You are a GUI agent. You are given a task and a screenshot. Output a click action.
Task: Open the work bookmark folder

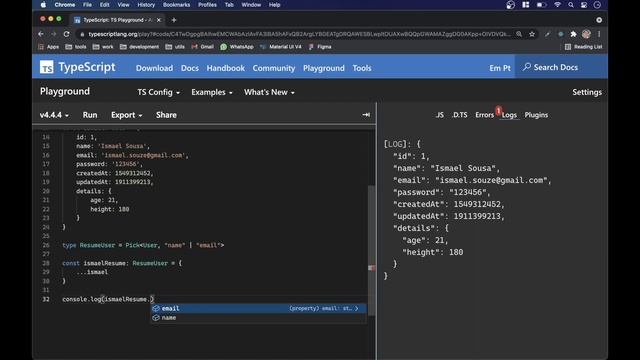(103, 47)
